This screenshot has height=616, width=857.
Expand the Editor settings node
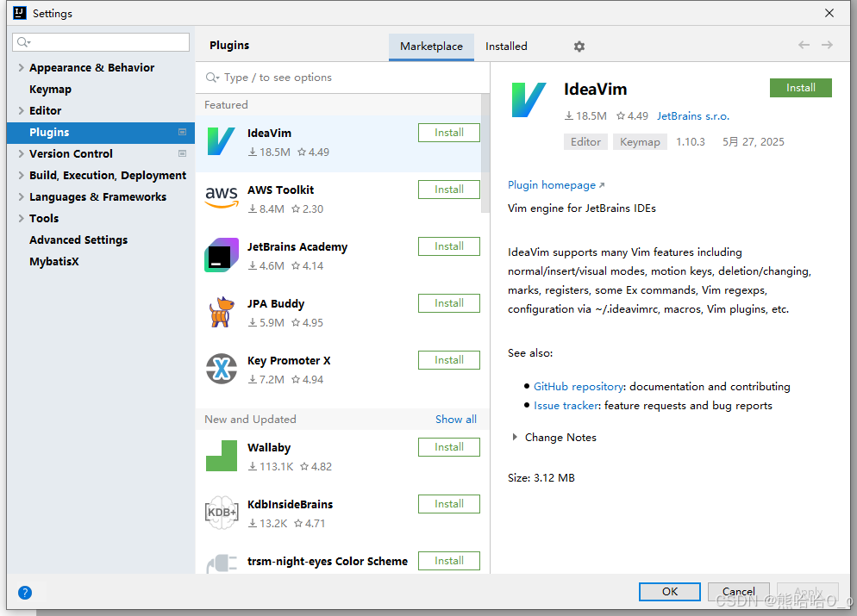click(21, 111)
